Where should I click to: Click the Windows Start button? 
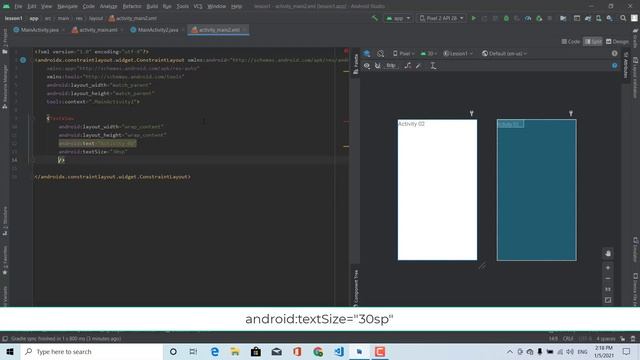(x=10, y=351)
